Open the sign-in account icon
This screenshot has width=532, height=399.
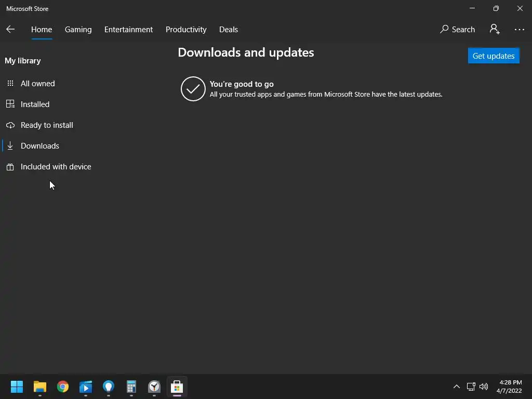(x=495, y=29)
